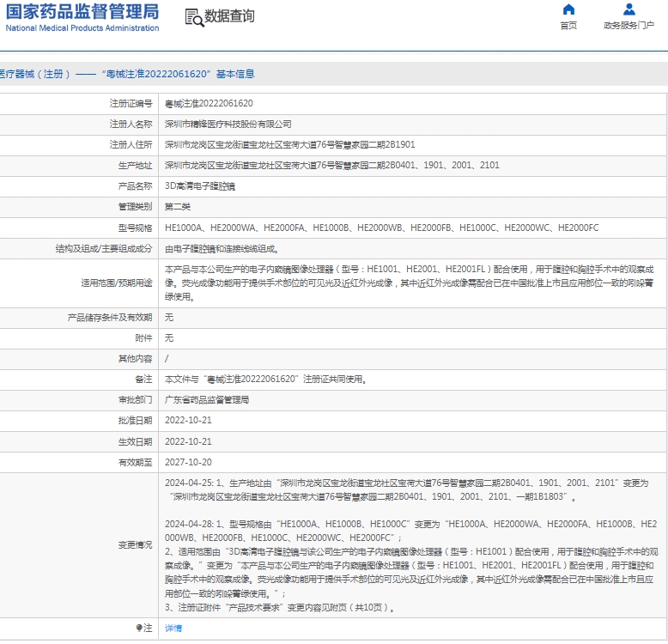This screenshot has height=644, width=668.
Task: Click the product name 3D高清电子腹腔镜
Action: pyautogui.click(x=200, y=186)
